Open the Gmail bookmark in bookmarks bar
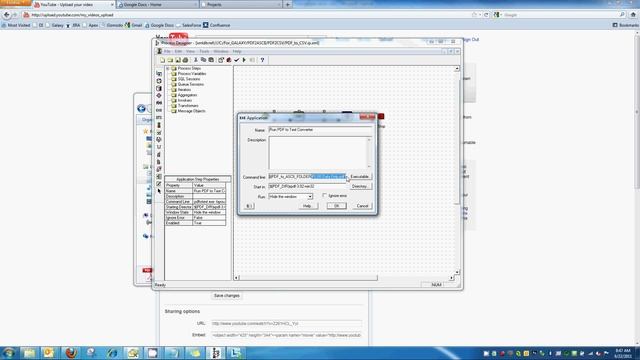 click(x=133, y=25)
